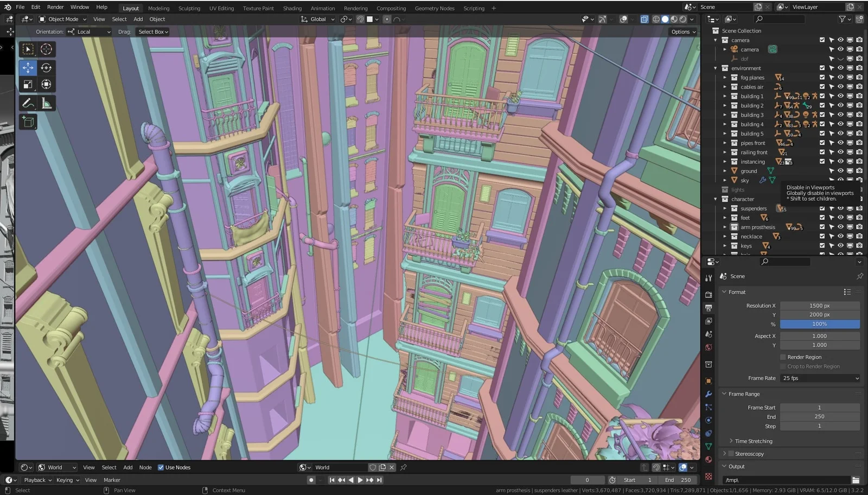Select the Rotate tool
This screenshot has width=868, height=495.
pyautogui.click(x=46, y=68)
